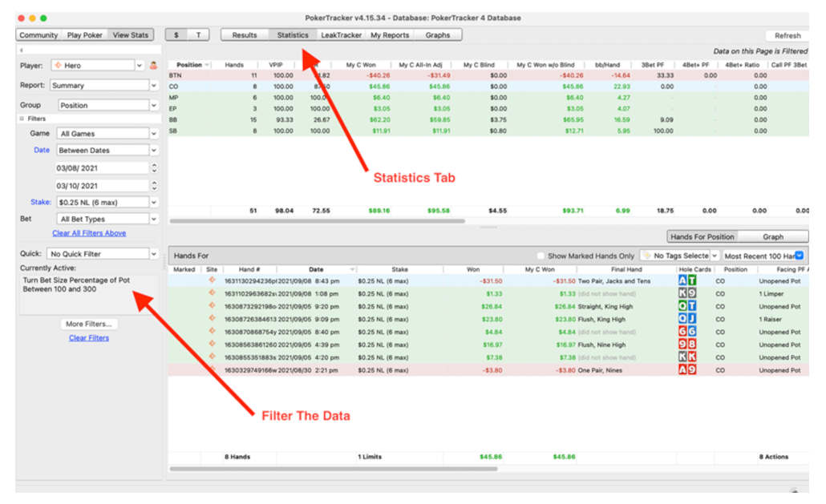Open the Report dropdown showing Summary
Image resolution: width=826 pixels, height=504 pixels.
(104, 85)
